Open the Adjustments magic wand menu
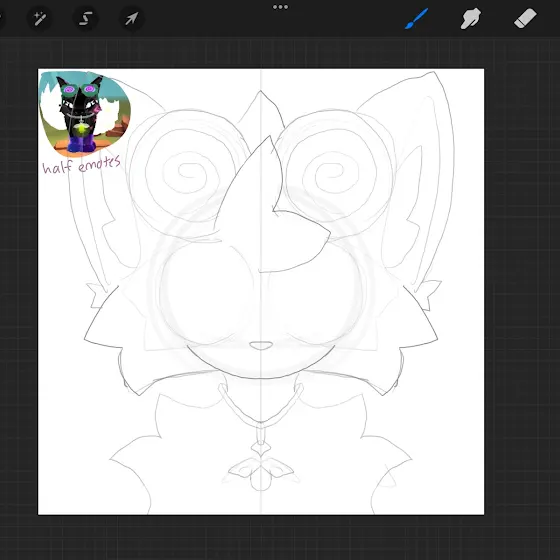Screen dimensions: 560x560 [x=40, y=18]
